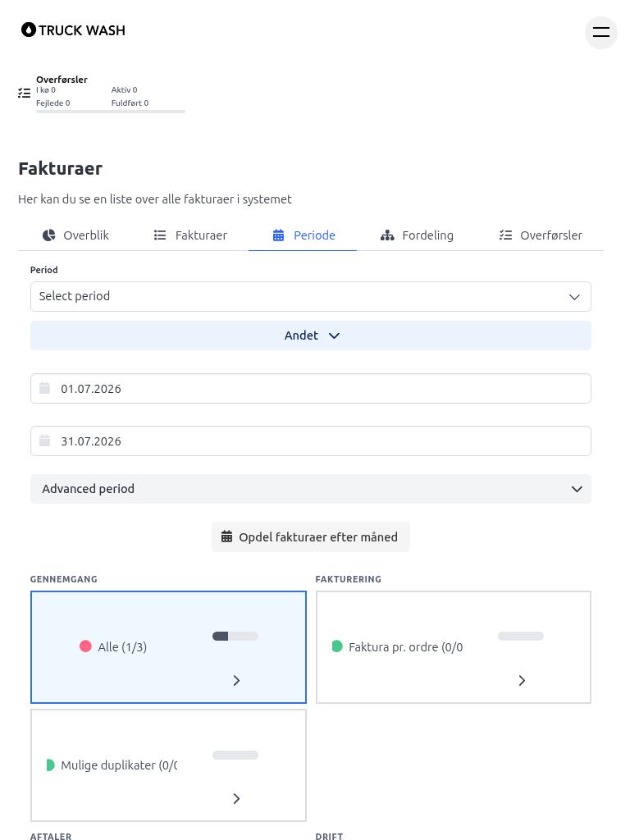Click the Overførsler checklist icon at top
Image resolution: width=630 pixels, height=840 pixels.
pos(24,94)
